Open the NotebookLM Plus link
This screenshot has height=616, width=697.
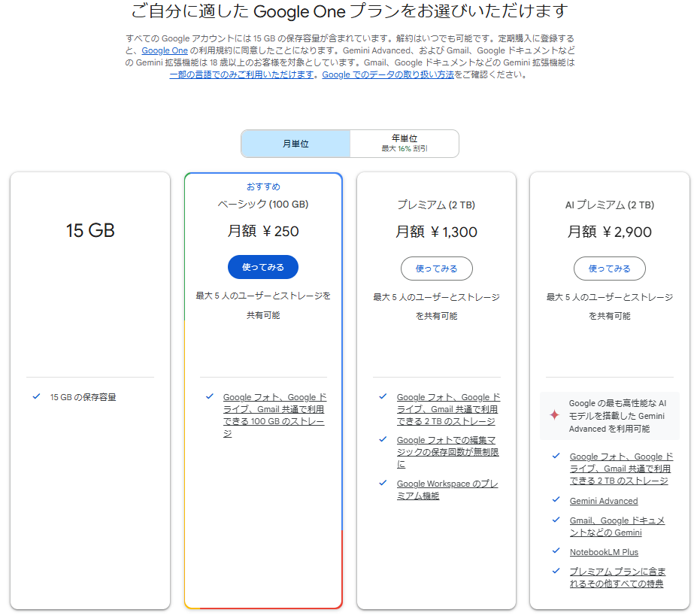pos(604,552)
